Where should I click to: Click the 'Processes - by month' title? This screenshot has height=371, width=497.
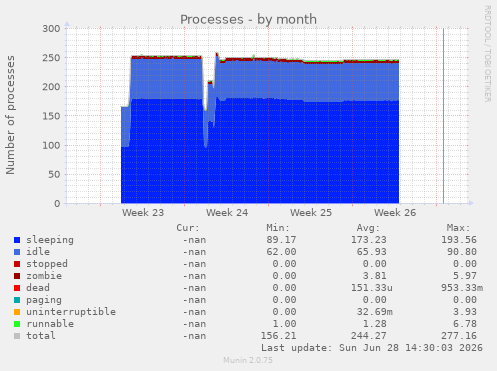pyautogui.click(x=248, y=20)
